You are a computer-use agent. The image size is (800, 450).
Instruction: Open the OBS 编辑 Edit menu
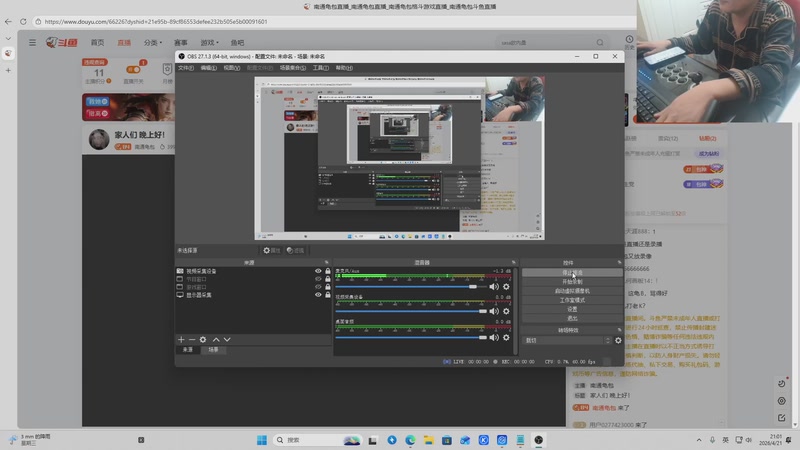208,68
